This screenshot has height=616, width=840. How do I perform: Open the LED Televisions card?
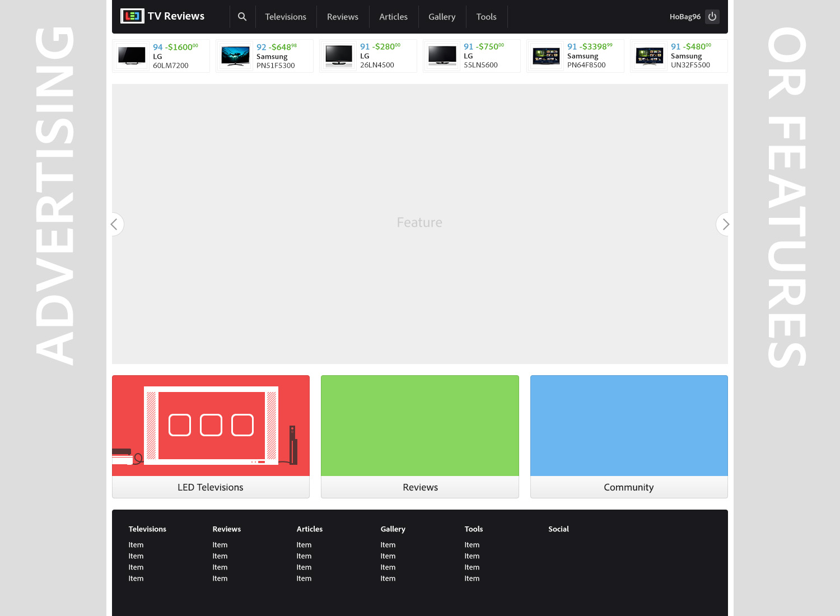pos(211,436)
